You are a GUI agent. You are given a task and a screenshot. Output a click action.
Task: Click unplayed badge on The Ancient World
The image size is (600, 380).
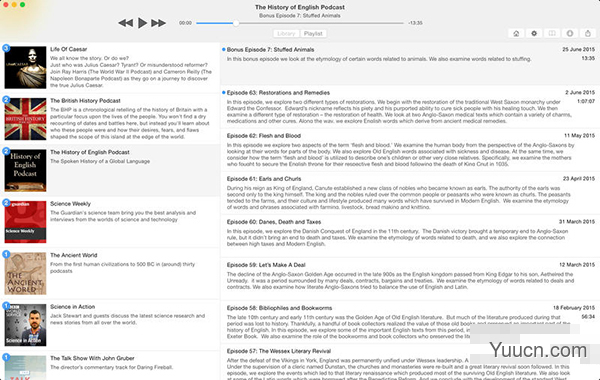tap(6, 254)
